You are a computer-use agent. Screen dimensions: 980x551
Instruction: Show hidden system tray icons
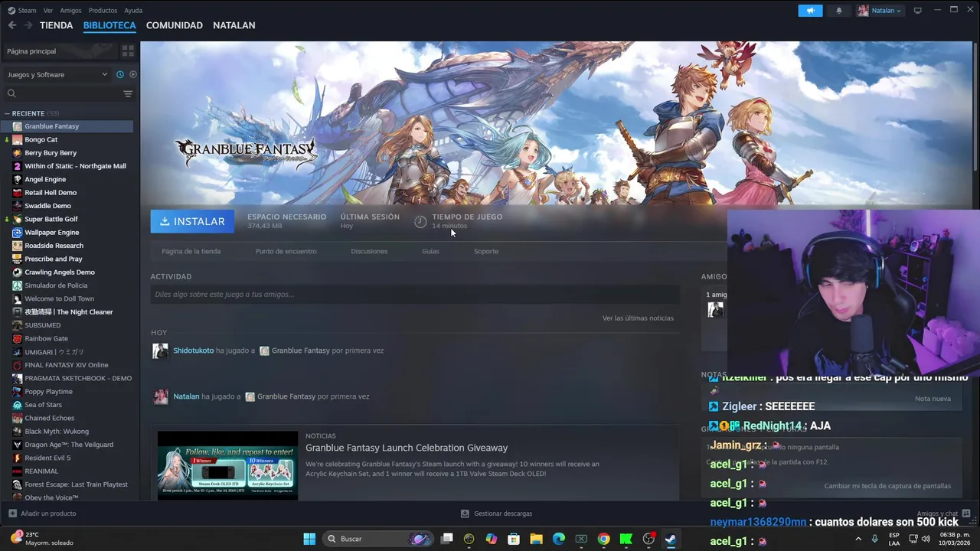[858, 539]
